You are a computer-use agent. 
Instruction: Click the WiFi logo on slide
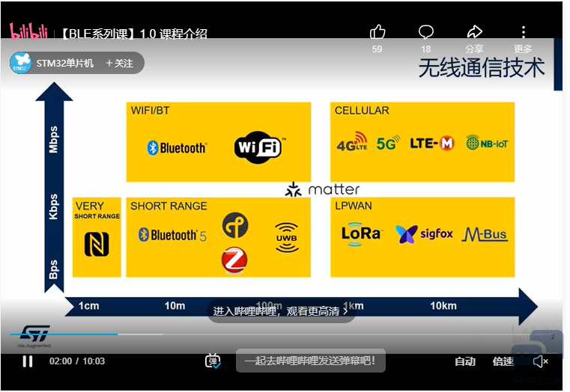pos(260,147)
